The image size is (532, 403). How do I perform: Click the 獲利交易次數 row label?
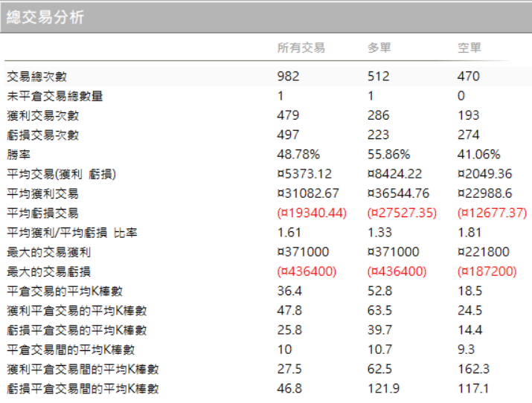(x=43, y=115)
